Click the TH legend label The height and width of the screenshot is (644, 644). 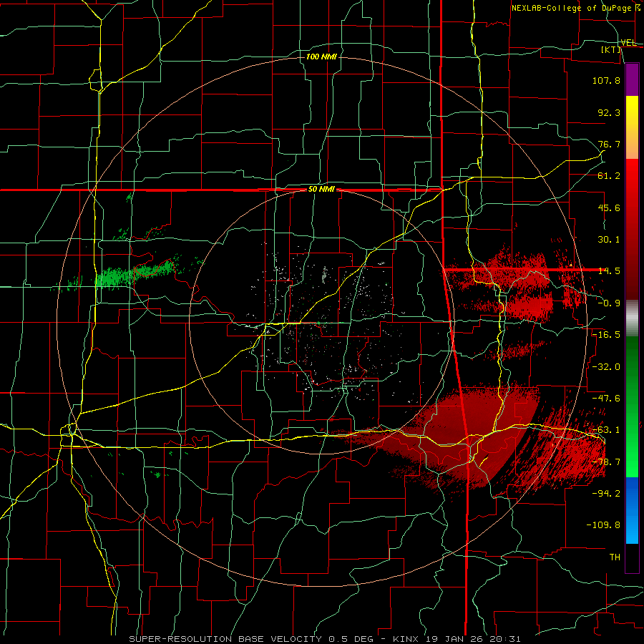click(x=615, y=557)
